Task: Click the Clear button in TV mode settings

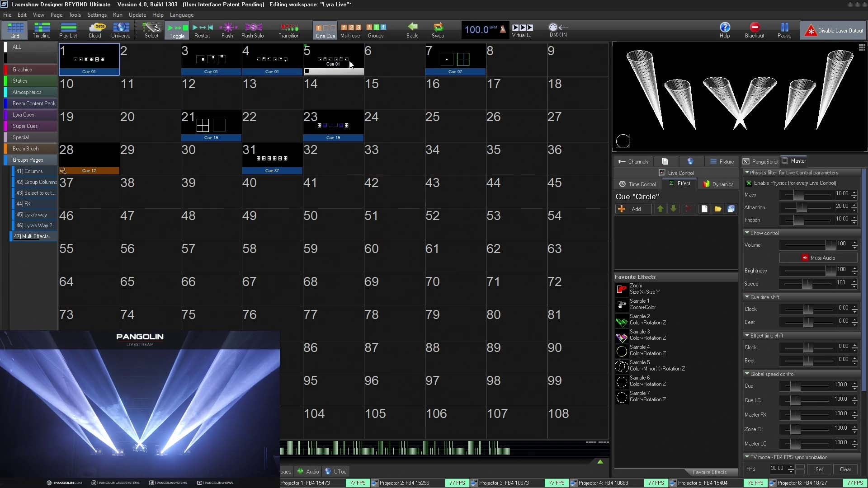Action: [x=845, y=469]
